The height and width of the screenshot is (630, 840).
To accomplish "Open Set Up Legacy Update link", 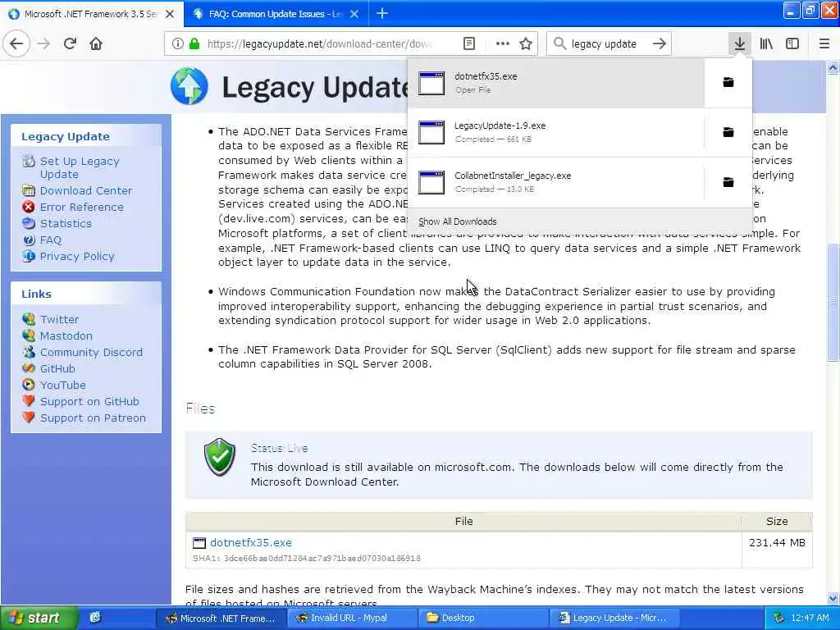I will [80, 167].
